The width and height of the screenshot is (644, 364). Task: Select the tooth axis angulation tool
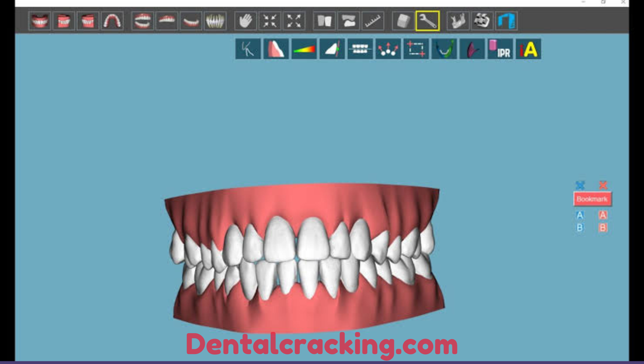click(332, 49)
